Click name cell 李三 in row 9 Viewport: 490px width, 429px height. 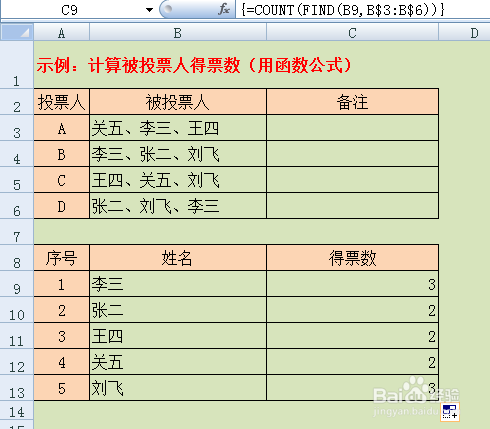pos(178,284)
